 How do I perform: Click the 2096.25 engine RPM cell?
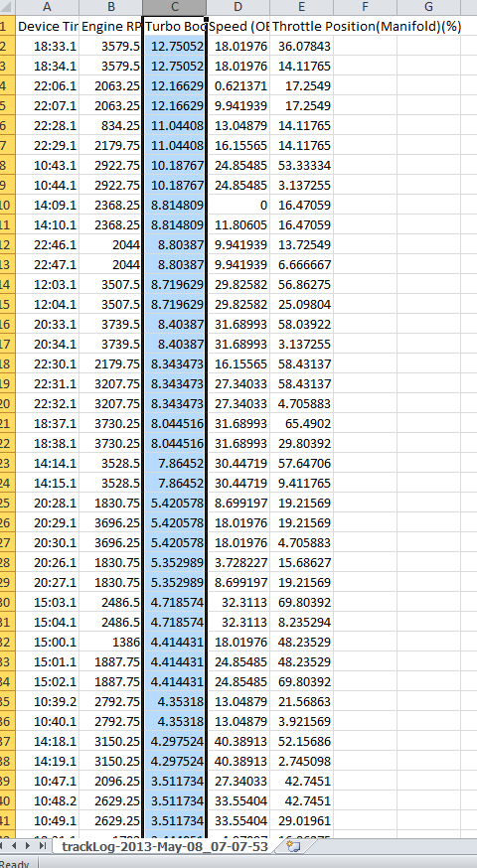pos(110,781)
